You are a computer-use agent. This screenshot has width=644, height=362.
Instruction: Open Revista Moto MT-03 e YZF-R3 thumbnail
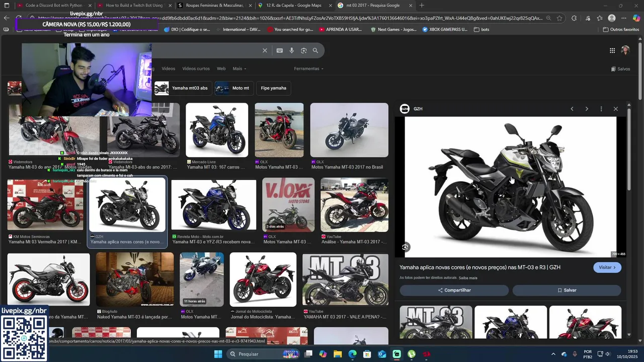pyautogui.click(x=214, y=205)
